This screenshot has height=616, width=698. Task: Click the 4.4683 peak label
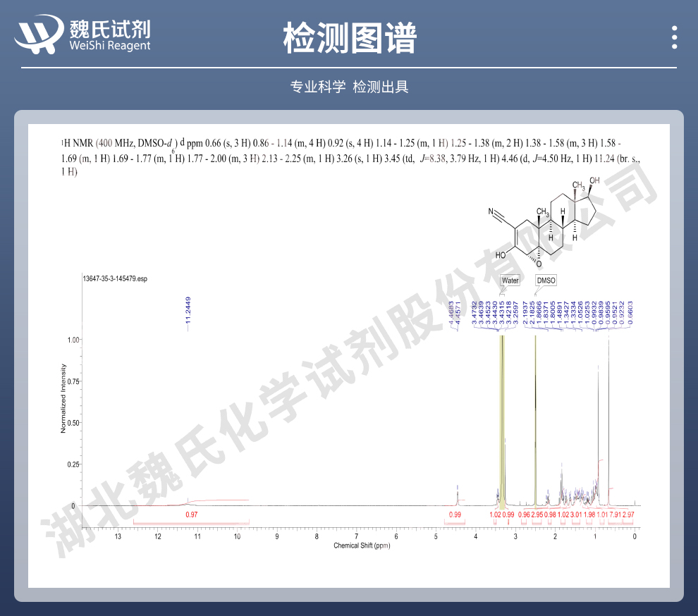pos(451,312)
